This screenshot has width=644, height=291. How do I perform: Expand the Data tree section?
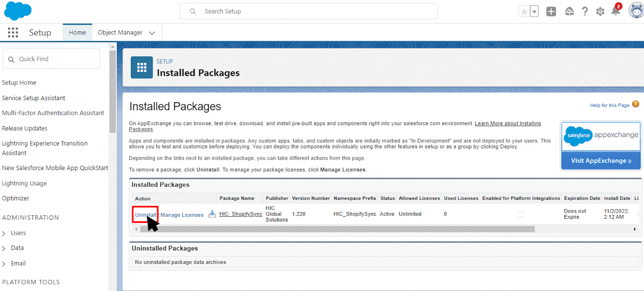4,248
